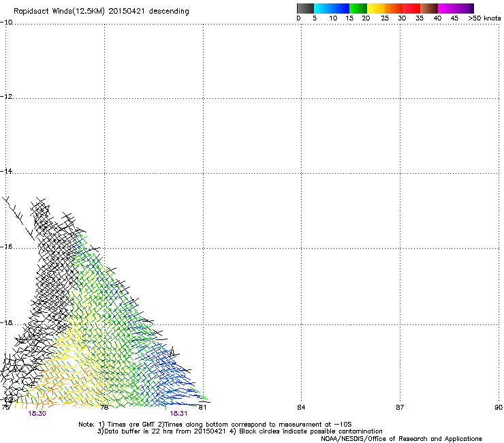This screenshot has height=443, width=504.
Task: Click the longitude label "78"
Action: (x=104, y=408)
